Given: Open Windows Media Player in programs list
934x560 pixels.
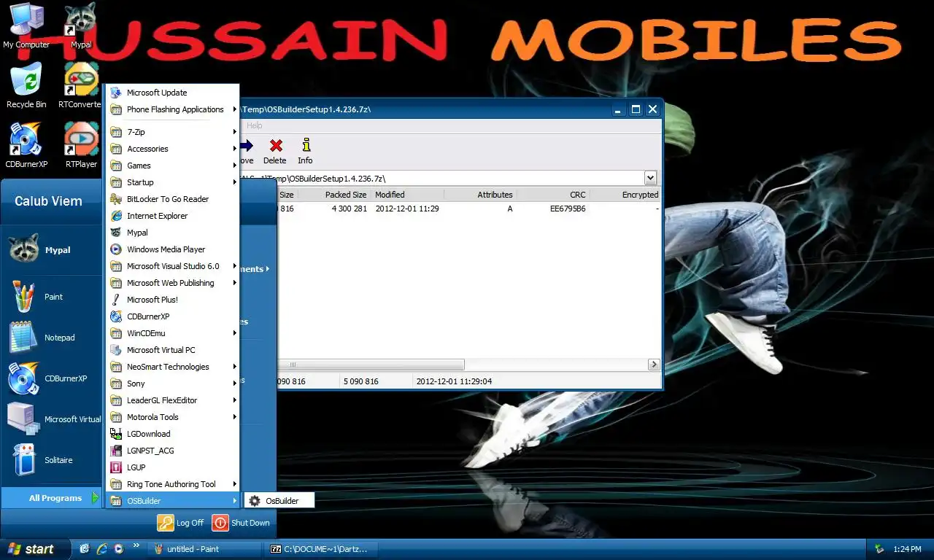Looking at the screenshot, I should (x=173, y=249).
